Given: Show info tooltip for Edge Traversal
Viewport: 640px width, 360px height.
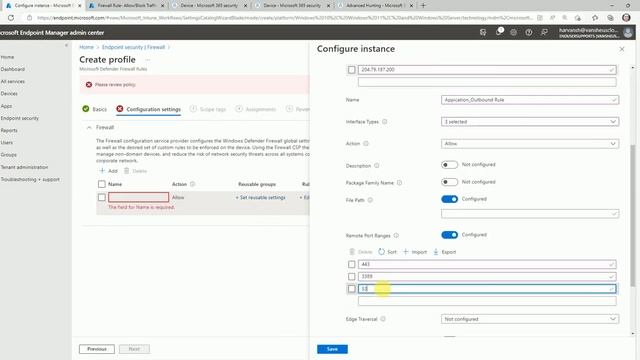Looking at the screenshot, I should pyautogui.click(x=383, y=319).
